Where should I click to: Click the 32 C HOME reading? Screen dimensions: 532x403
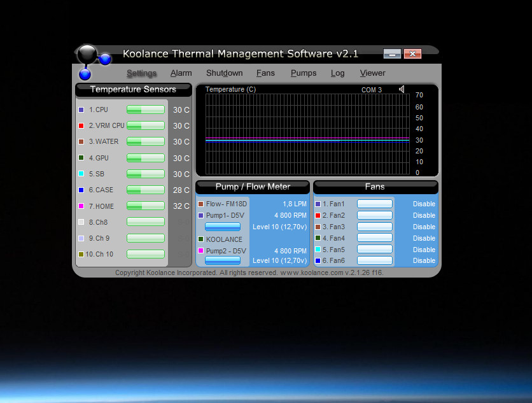[181, 206]
